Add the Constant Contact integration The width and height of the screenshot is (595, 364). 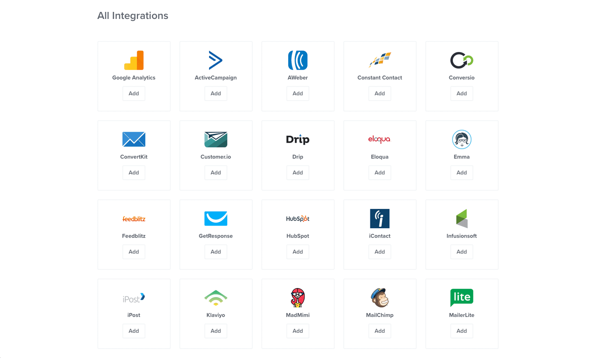[380, 94]
